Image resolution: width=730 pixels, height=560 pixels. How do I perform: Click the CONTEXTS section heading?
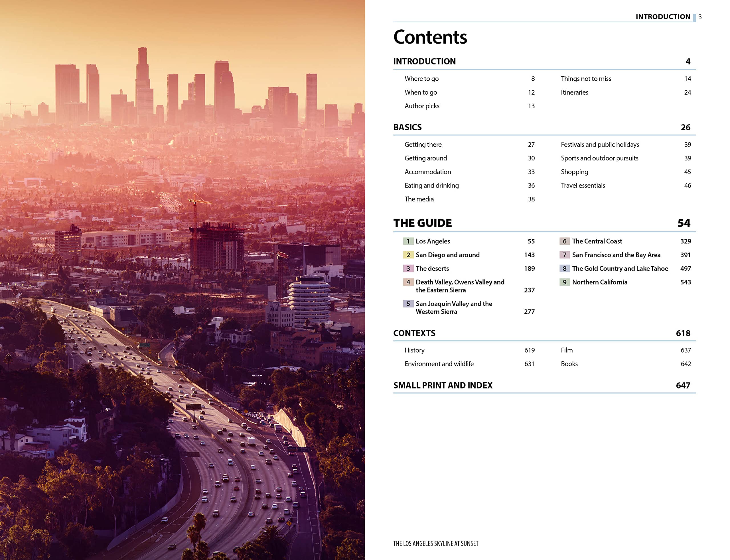coord(414,333)
